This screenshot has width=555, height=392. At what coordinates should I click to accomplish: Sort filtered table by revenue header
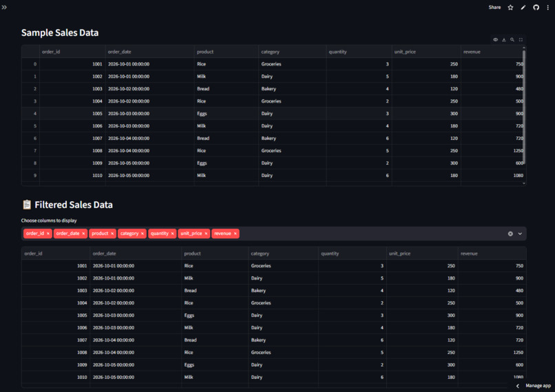point(492,254)
